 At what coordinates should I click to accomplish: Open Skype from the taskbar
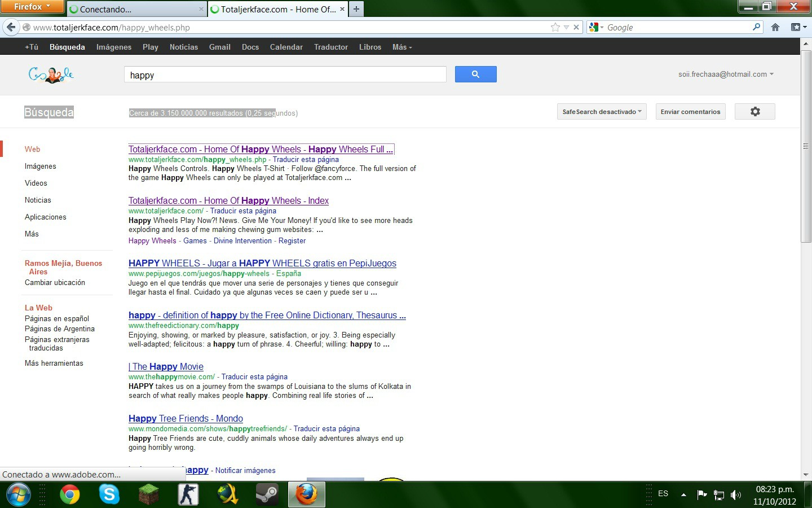coord(109,495)
